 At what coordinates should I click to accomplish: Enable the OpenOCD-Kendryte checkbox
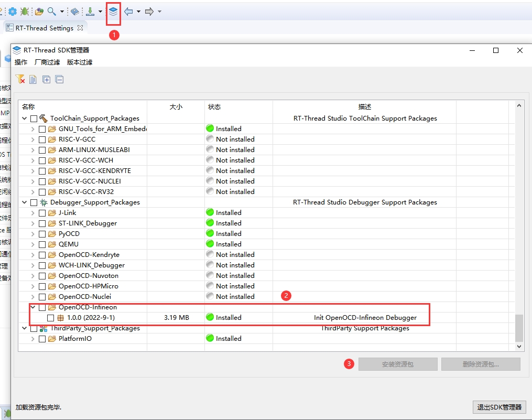pyautogui.click(x=42, y=255)
